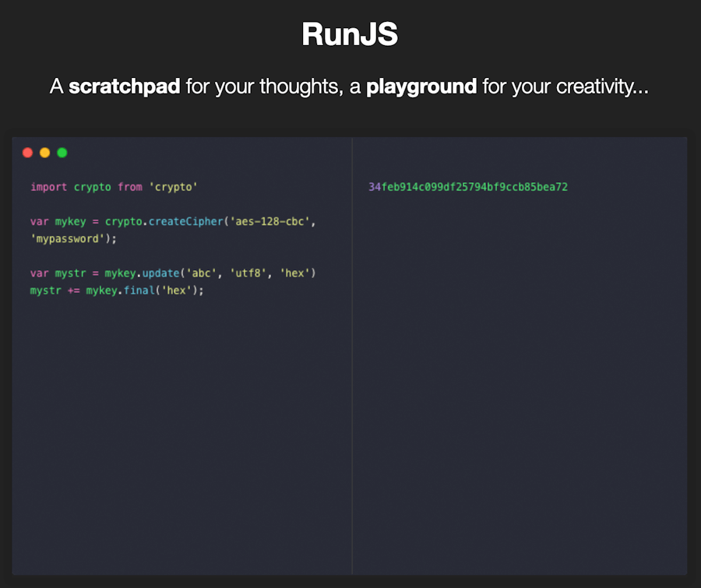Image resolution: width=701 pixels, height=588 pixels.
Task: Click the 'import crypto from 'crypto'' line
Action: tap(114, 187)
